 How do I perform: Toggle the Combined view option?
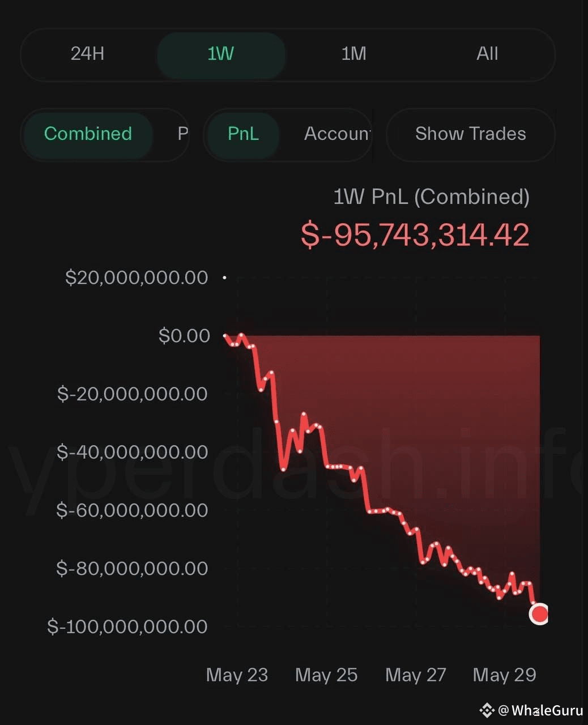tap(88, 134)
